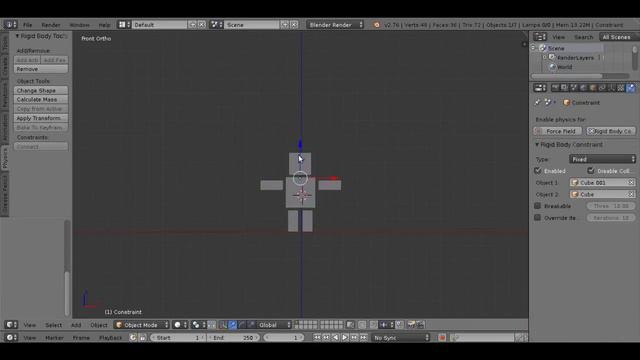Click the screen layout browse icon

(x=124, y=24)
